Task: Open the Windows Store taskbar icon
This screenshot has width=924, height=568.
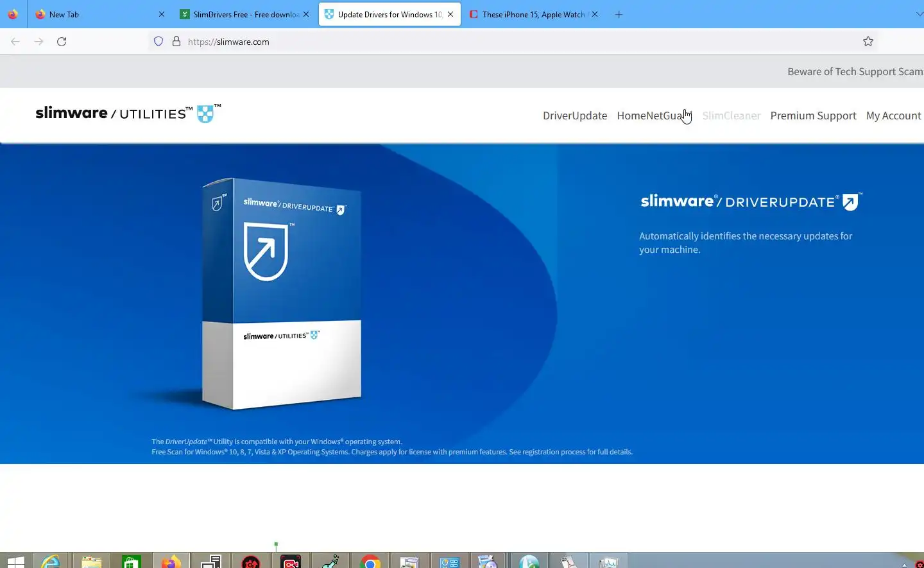Action: 131,562
